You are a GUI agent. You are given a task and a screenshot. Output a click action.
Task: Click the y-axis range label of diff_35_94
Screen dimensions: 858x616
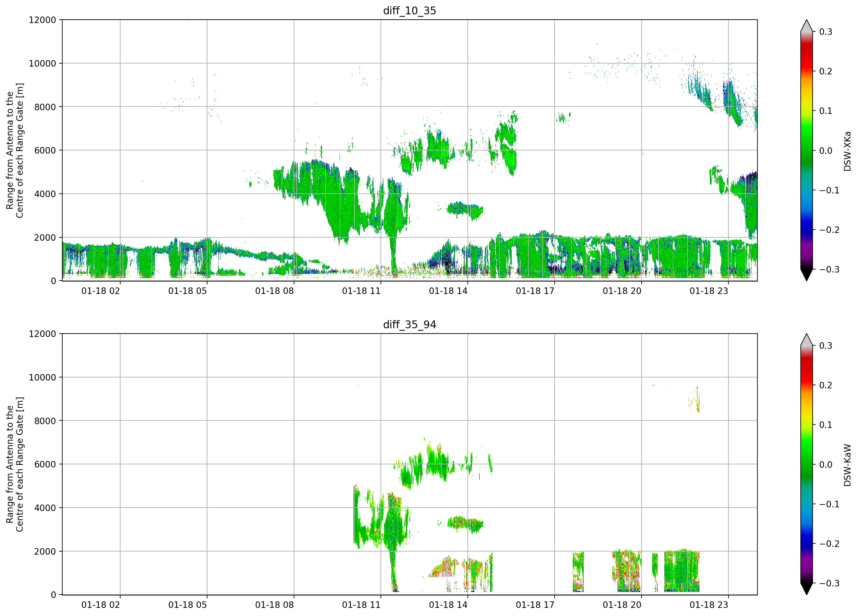[x=15, y=464]
